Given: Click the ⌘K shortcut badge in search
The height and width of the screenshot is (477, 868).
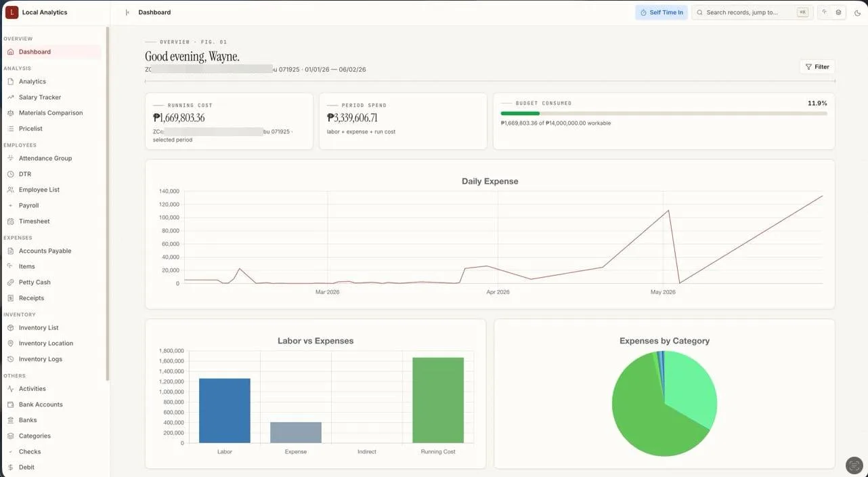Looking at the screenshot, I should tap(802, 12).
